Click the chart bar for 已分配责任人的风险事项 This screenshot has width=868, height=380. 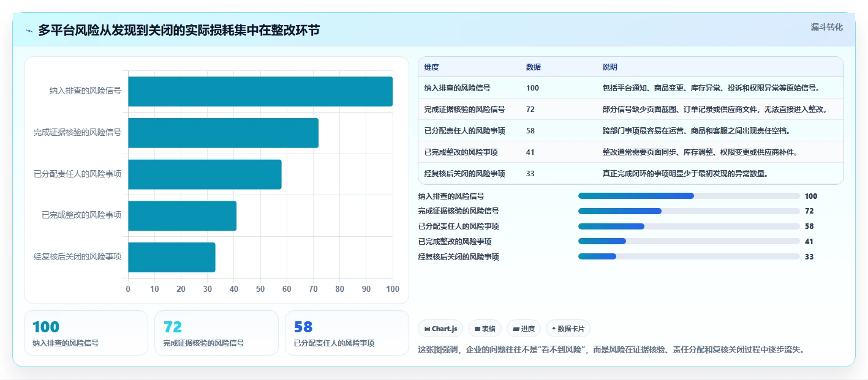[x=205, y=174]
